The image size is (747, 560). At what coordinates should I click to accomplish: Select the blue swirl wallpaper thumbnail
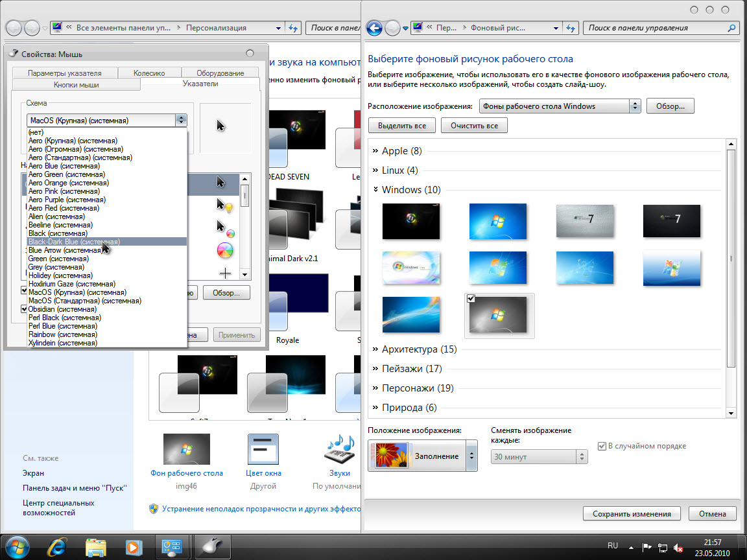coord(411,314)
